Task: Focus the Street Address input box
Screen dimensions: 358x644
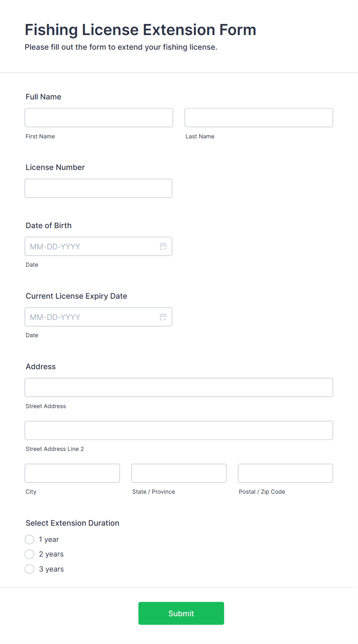Action: tap(179, 387)
